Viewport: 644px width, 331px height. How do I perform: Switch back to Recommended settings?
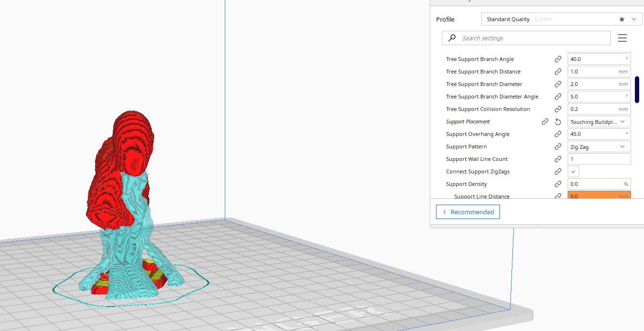click(468, 212)
